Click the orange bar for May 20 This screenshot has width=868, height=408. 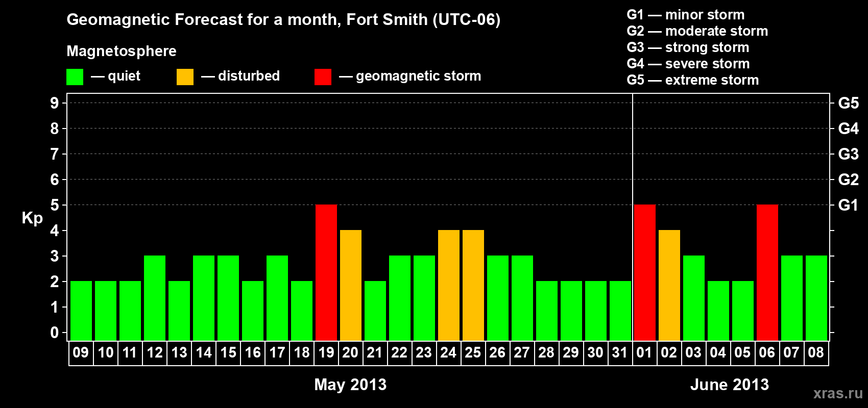coord(351,285)
